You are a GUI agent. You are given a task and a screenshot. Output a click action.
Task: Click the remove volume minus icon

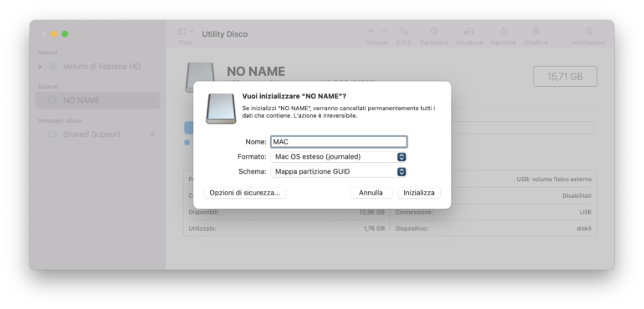384,31
